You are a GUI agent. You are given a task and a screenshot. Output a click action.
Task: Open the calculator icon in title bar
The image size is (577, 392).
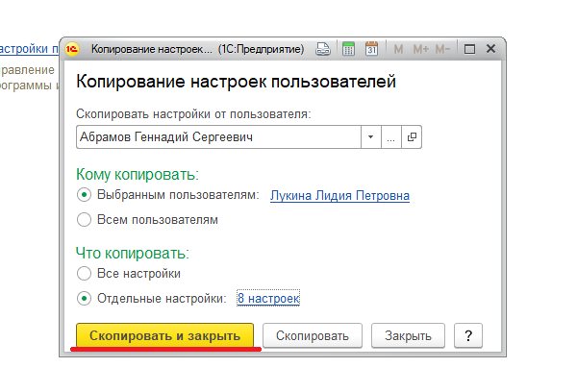pyautogui.click(x=348, y=49)
